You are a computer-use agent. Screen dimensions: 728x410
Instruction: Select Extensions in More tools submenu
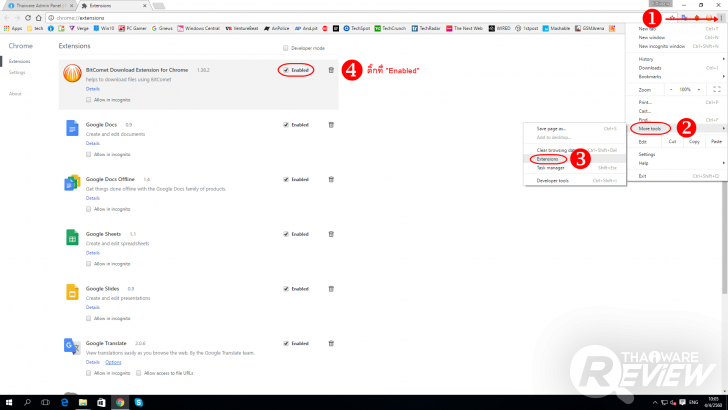click(x=575, y=159)
